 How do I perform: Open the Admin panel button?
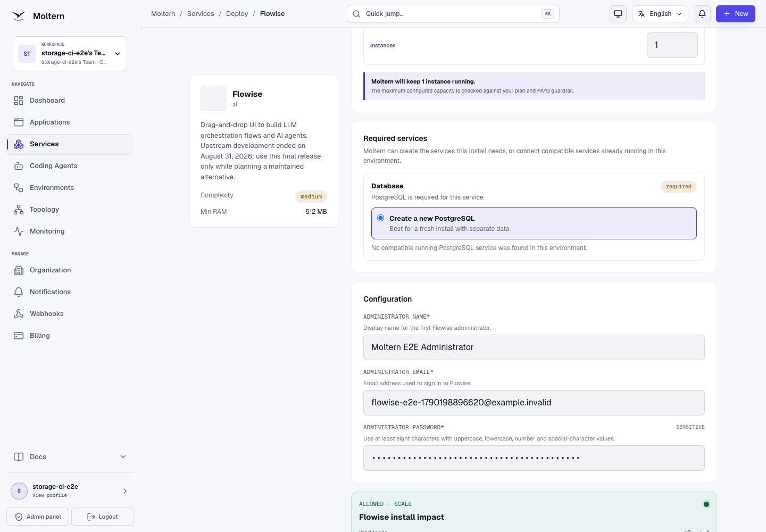click(x=38, y=517)
